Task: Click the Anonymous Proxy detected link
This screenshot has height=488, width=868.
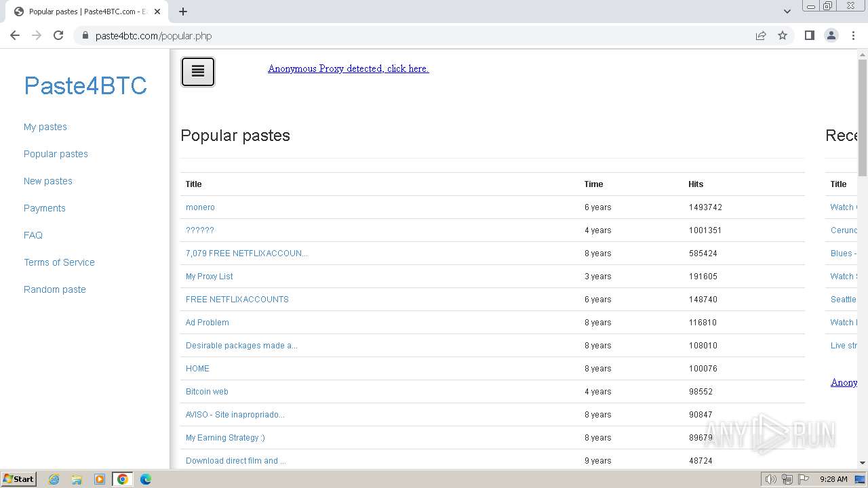Action: [x=349, y=68]
